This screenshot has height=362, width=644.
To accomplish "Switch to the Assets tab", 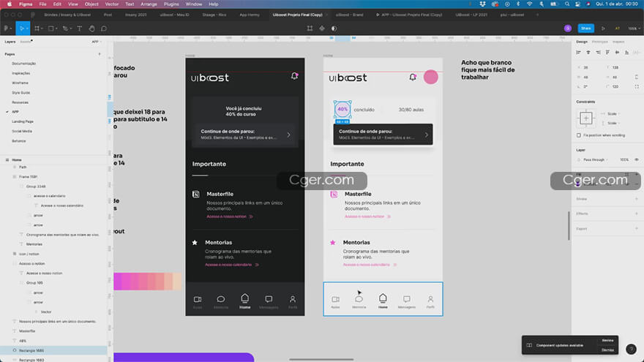I will click(26, 42).
